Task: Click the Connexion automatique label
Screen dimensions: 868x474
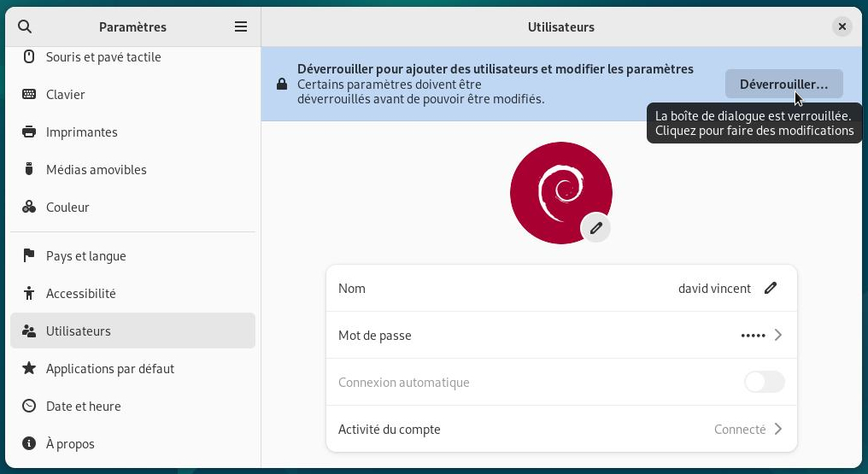Action: coord(403,382)
